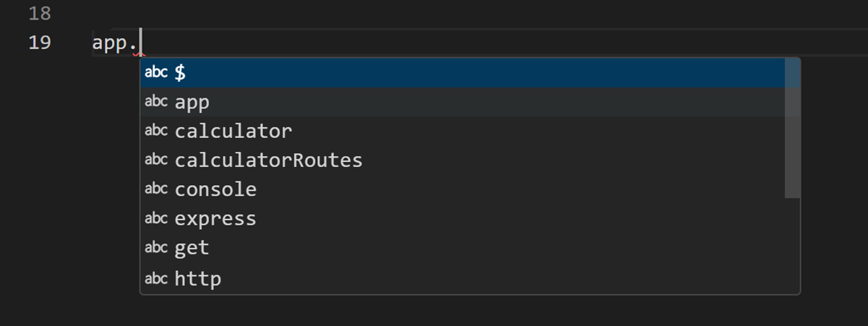Image resolution: width=868 pixels, height=326 pixels.
Task: Click the abc icon next to app
Action: [156, 102]
